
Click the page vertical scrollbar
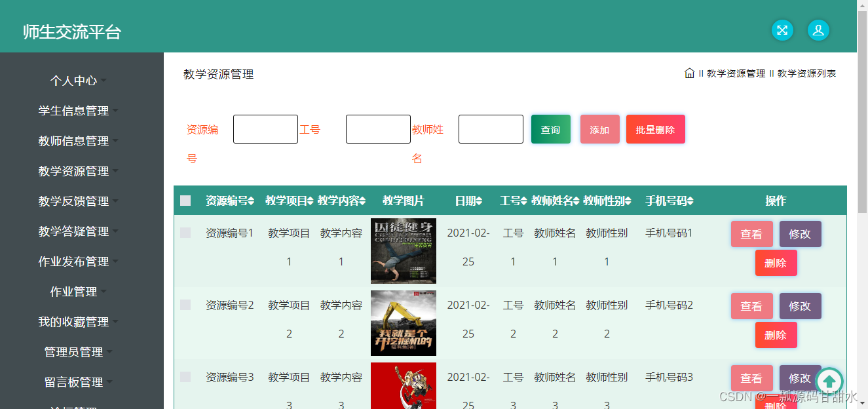(862, 111)
